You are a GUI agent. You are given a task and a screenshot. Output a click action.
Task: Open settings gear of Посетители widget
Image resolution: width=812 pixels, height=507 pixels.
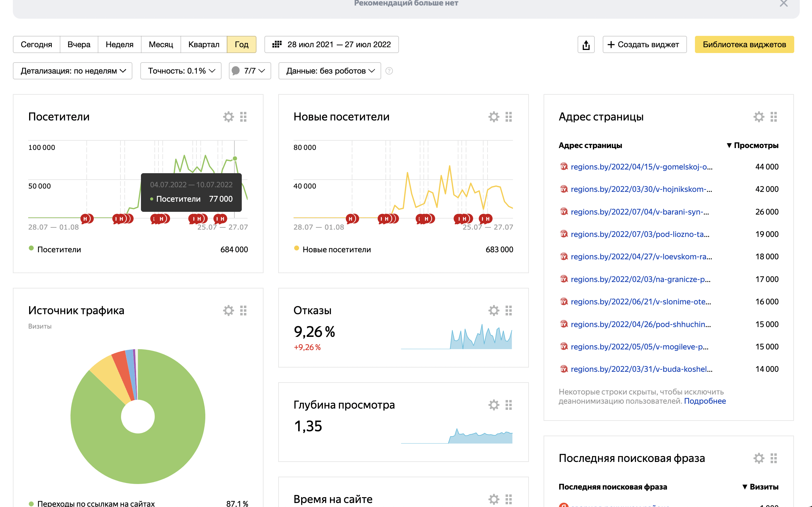click(229, 117)
